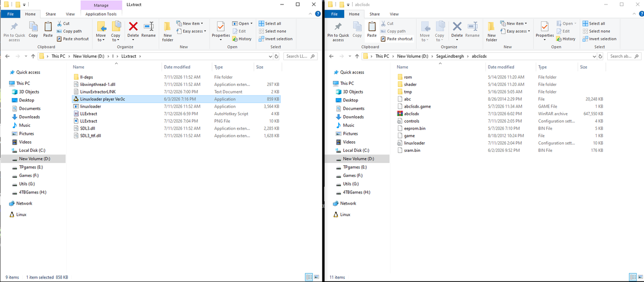Image resolution: width=644 pixels, height=282 pixels.
Task: Switch to View tab in abclisdx window
Action: [394, 14]
